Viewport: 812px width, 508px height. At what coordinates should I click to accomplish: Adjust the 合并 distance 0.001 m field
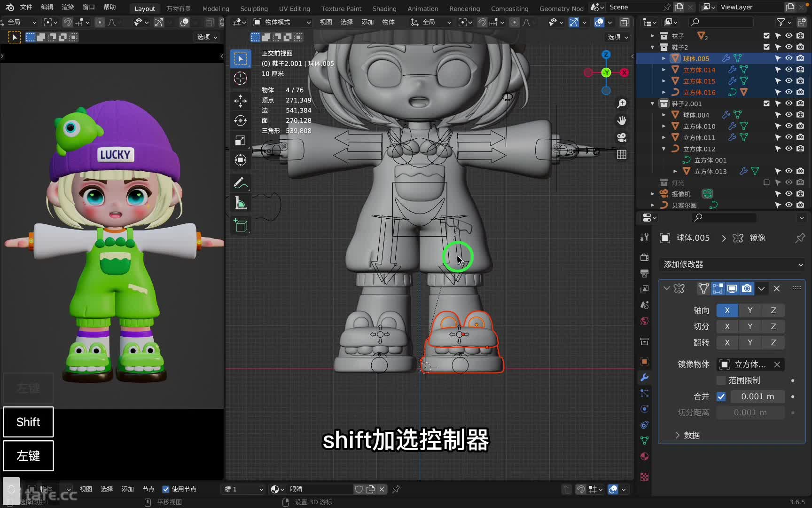pyautogui.click(x=757, y=397)
